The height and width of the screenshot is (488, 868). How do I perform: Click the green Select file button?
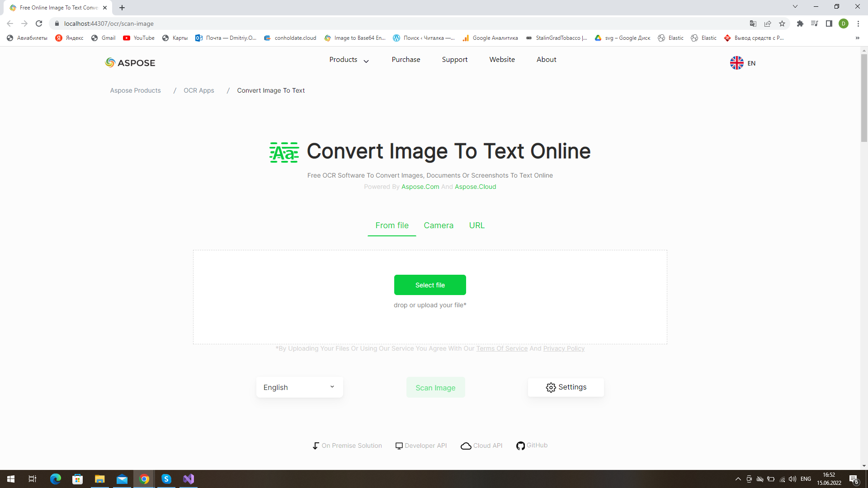pos(430,285)
